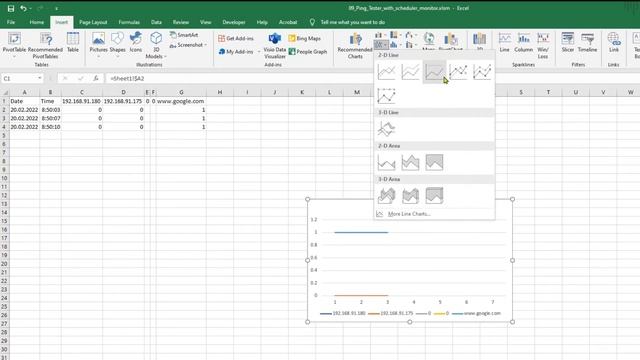
Task: Save the workbook from Quick Access Toolbar
Action: click(x=11, y=8)
